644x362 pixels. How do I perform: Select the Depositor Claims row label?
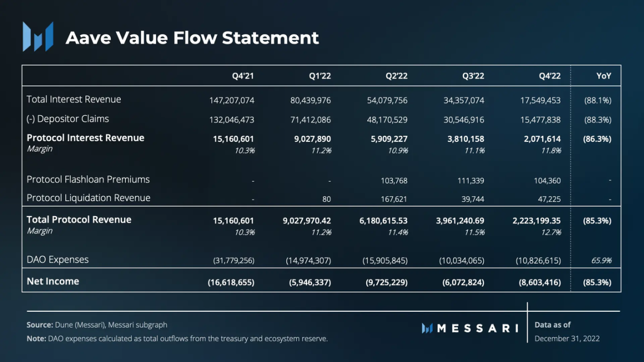[x=68, y=119]
